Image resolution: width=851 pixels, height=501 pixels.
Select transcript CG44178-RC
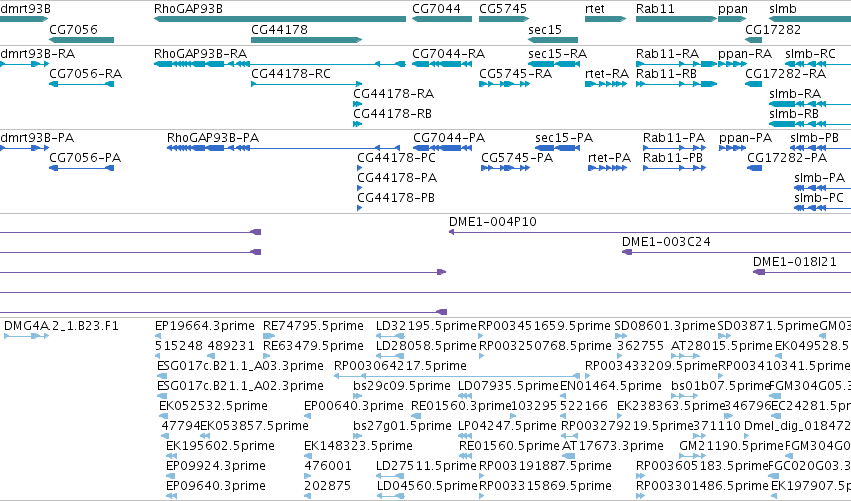(x=307, y=84)
